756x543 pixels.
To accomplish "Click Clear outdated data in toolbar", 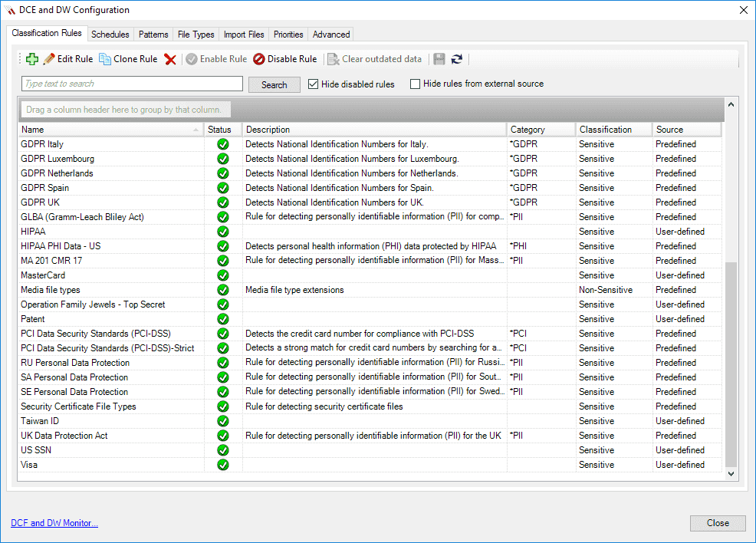I will (375, 59).
